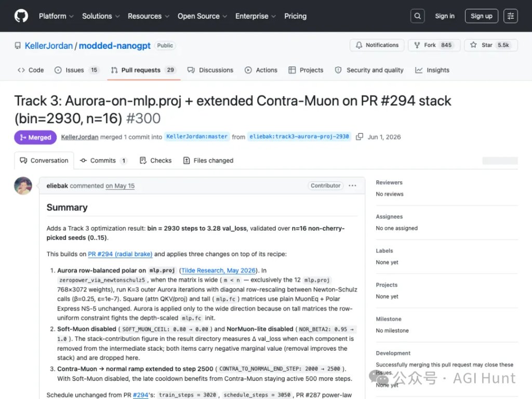The image size is (532, 399).
Task: Switch to the Issues tab
Action: 77,70
